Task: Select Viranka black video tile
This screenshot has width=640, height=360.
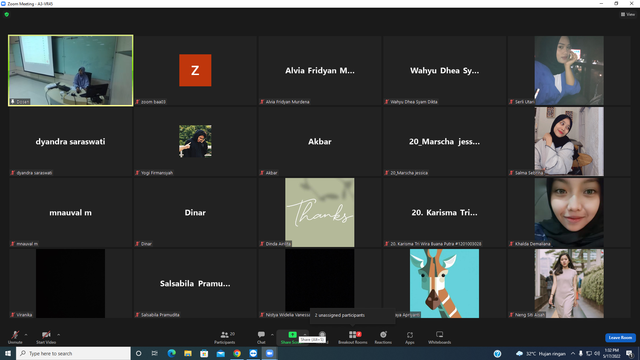Action: pos(71,283)
